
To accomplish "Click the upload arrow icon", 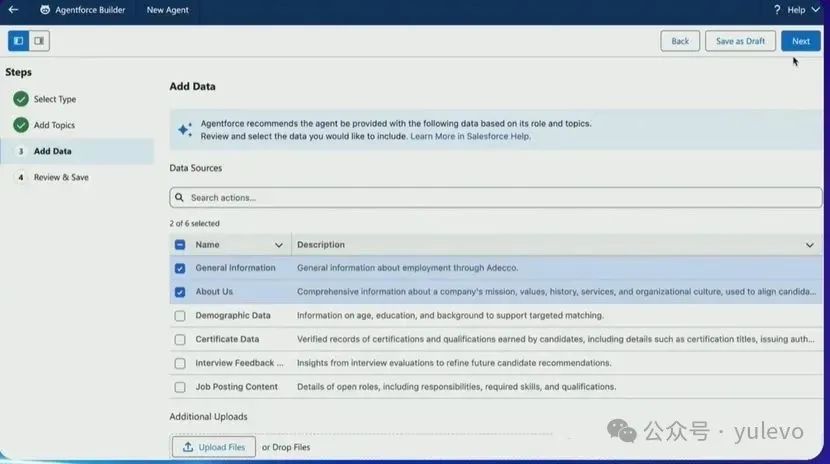I will 188,447.
